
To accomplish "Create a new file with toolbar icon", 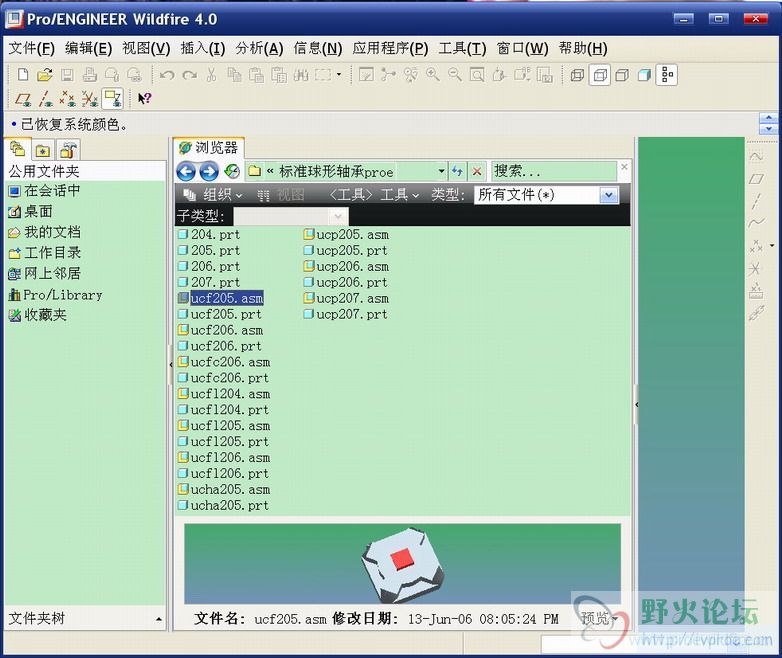I will 22,75.
